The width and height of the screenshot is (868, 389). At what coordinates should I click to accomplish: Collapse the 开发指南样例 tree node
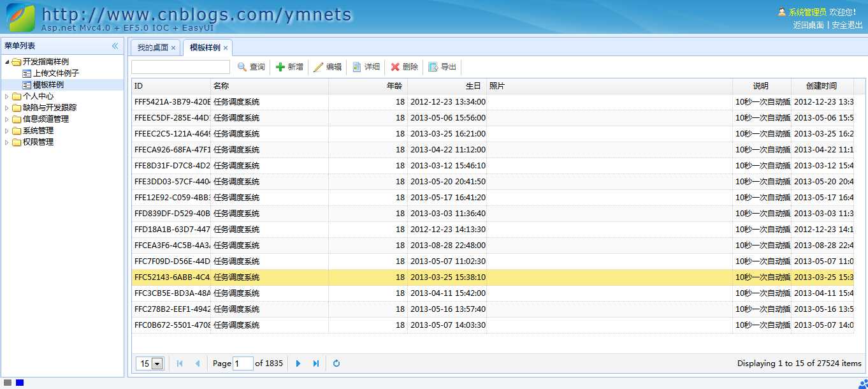[7, 62]
